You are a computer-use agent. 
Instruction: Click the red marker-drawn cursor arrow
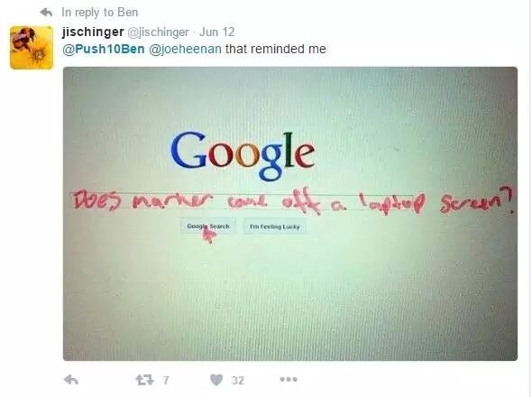pos(208,235)
